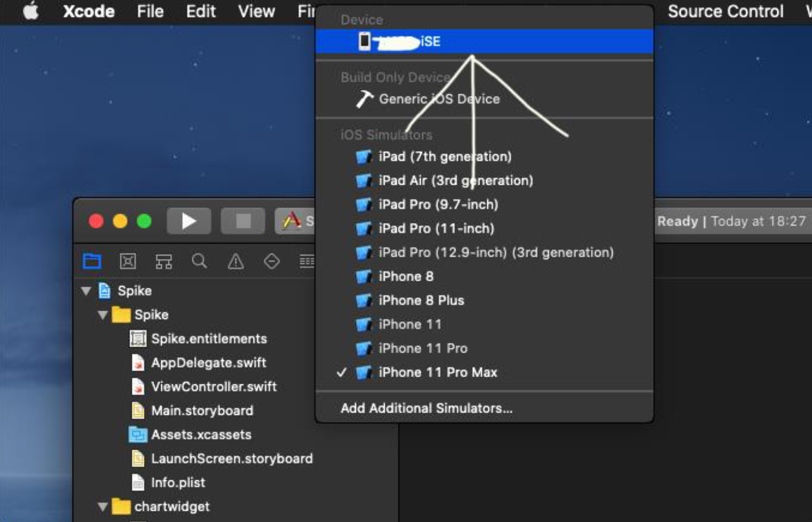812x522 pixels.
Task: Click the Run (play) button
Action: pyautogui.click(x=189, y=221)
